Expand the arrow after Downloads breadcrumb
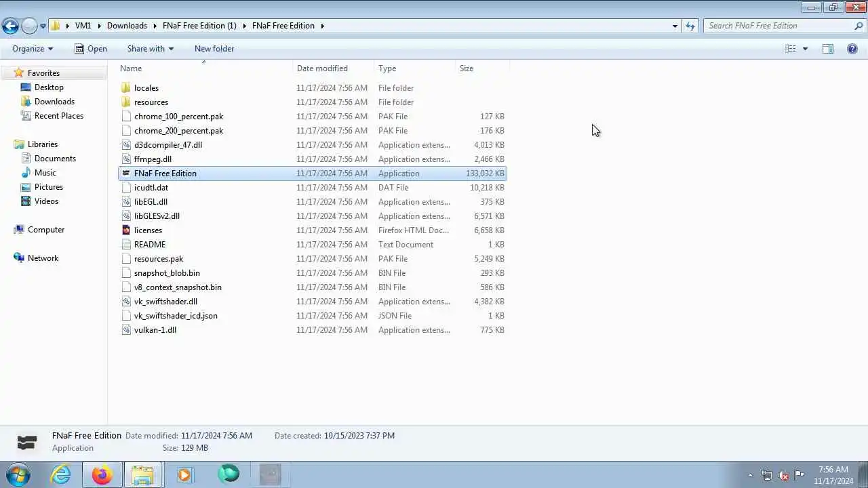This screenshot has width=868, height=488. (x=155, y=26)
